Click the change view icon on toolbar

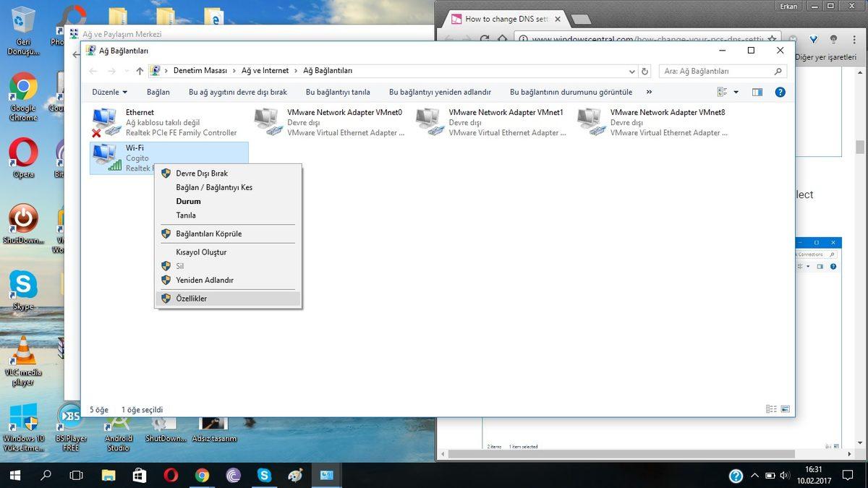[722, 92]
